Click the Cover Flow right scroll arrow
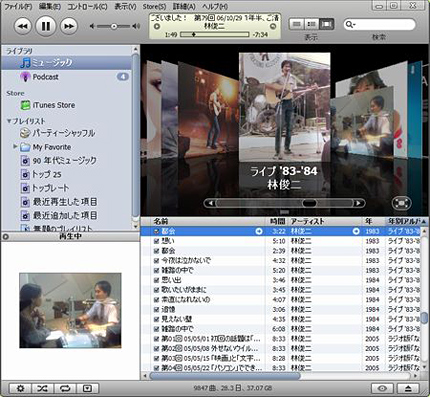430x397 pixels. pyautogui.click(x=358, y=203)
